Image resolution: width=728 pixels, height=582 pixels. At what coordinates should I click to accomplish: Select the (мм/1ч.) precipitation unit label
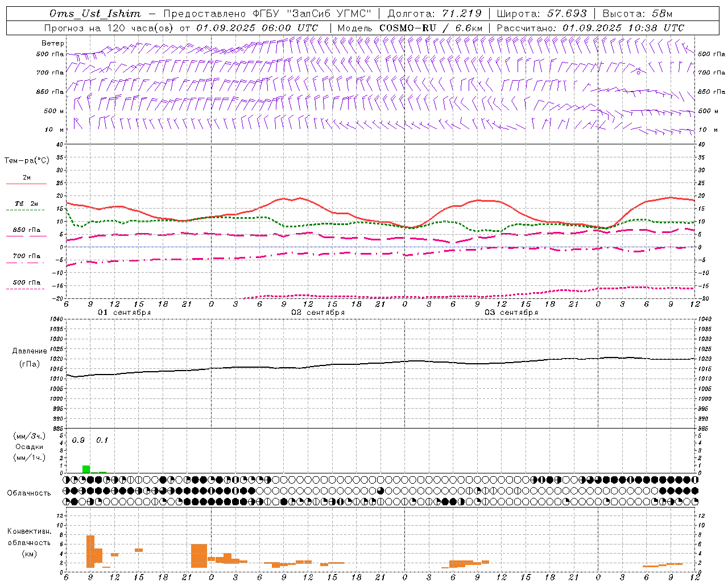[30, 458]
